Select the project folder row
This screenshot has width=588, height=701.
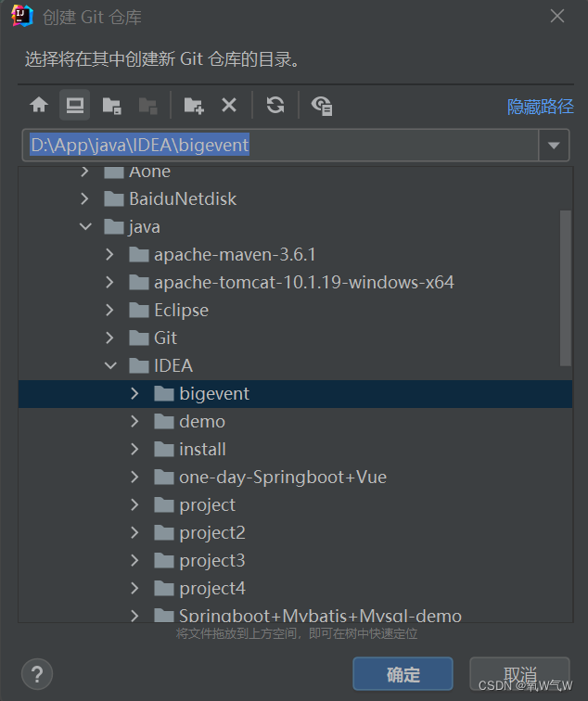295,504
